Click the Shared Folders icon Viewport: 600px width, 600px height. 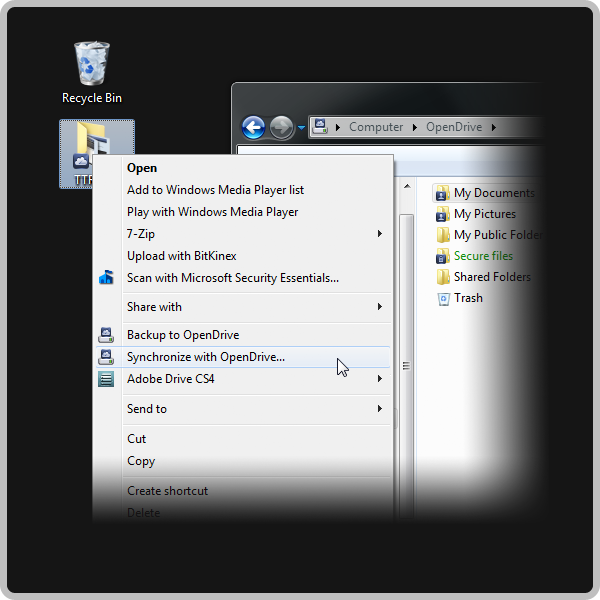pos(443,277)
